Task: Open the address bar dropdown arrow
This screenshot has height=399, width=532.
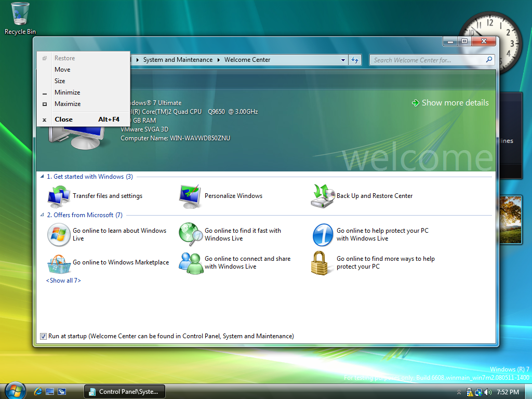Action: 343,60
